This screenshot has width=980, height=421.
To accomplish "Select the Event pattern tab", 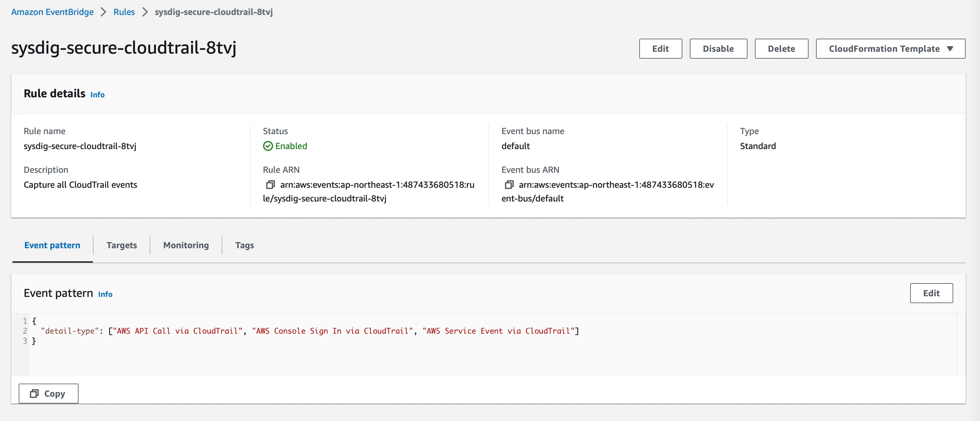I will click(x=52, y=245).
